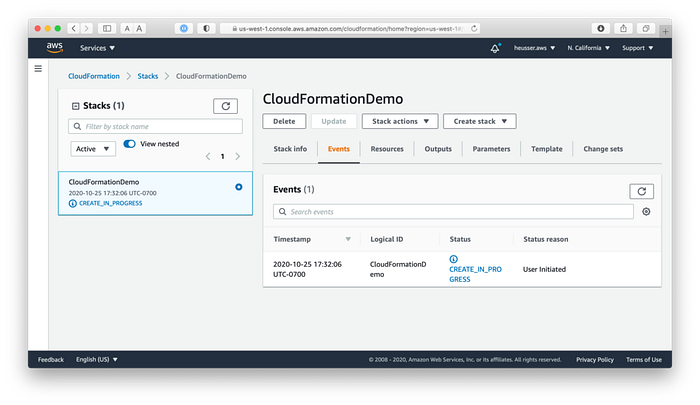
Task: Click the shield privacy icon in Safari toolbar
Action: [x=206, y=28]
